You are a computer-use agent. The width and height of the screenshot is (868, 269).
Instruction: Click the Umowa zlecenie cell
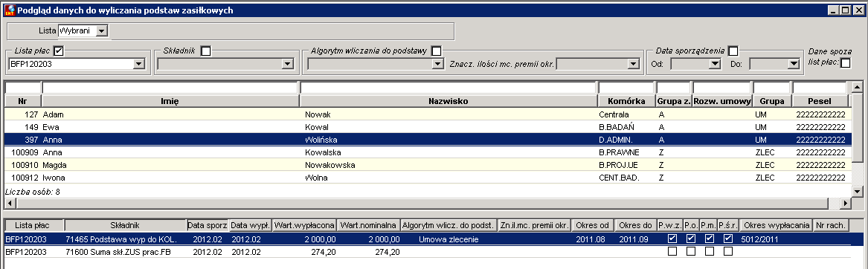449,239
